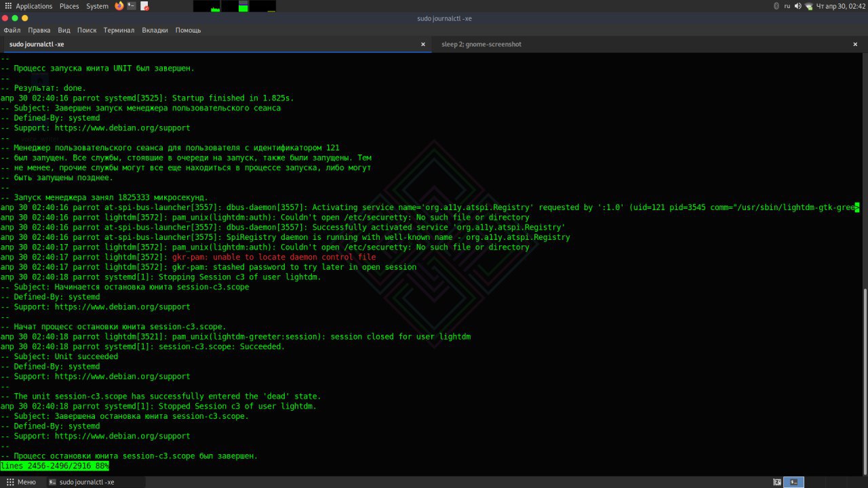Open the Вкладки menu
The height and width of the screenshot is (488, 868).
155,30
